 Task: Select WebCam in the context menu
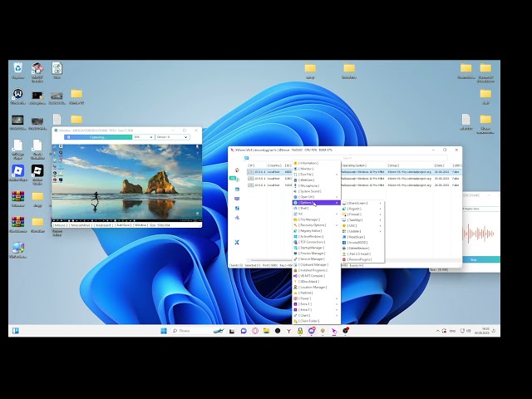pyautogui.click(x=316, y=180)
